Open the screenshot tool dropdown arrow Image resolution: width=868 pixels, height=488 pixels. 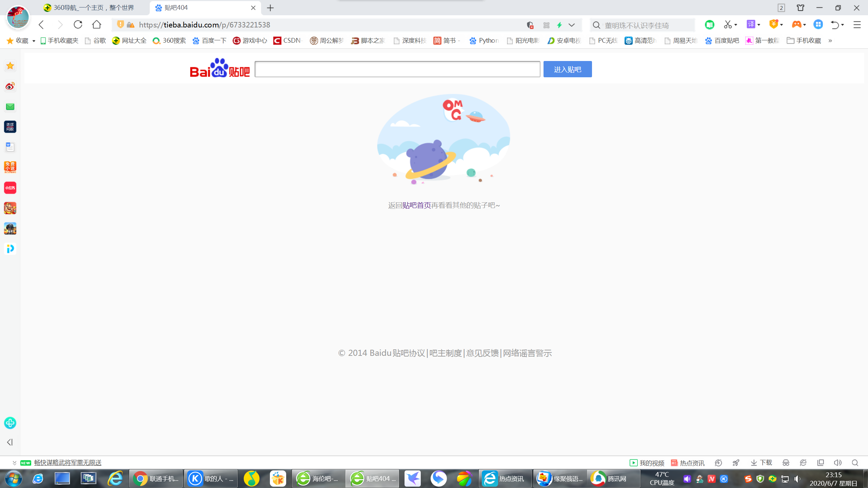coord(736,25)
